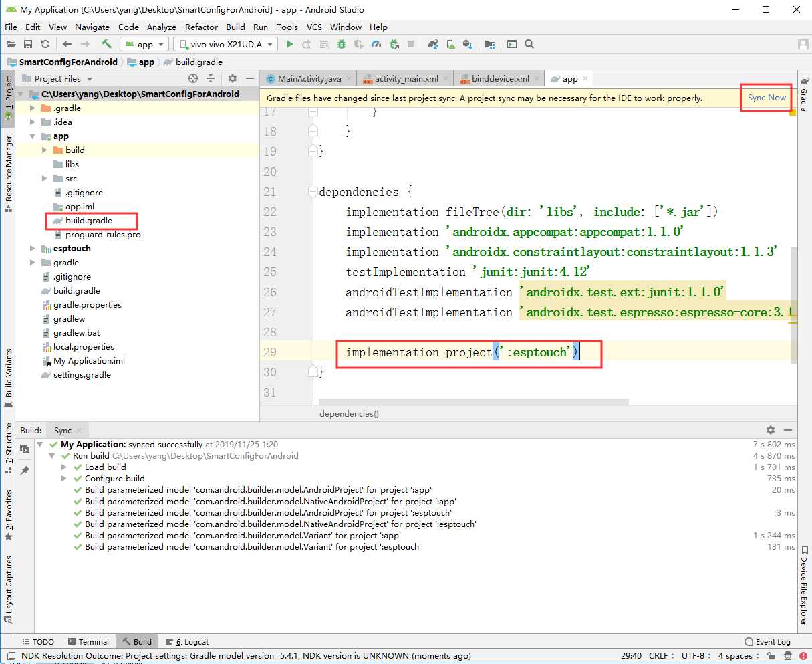Select build.gradle under app folder

[x=88, y=220]
